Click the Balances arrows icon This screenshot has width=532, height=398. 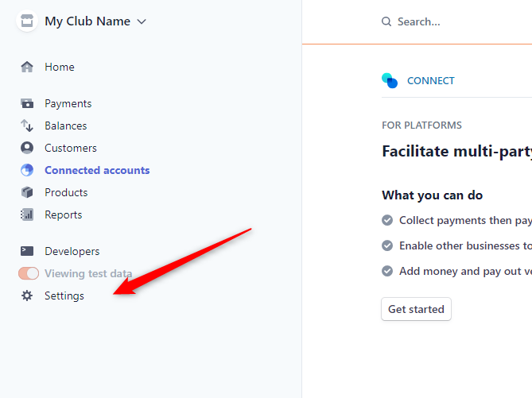[x=27, y=126]
